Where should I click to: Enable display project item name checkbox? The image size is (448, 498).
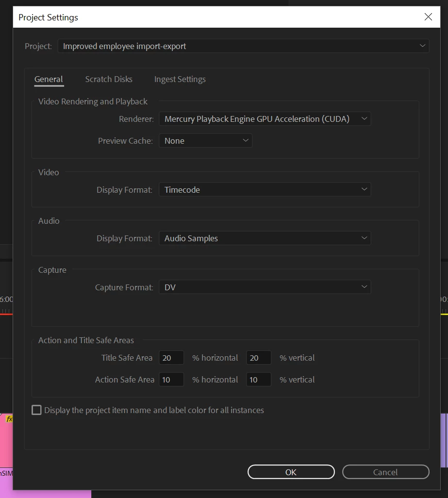coord(36,410)
